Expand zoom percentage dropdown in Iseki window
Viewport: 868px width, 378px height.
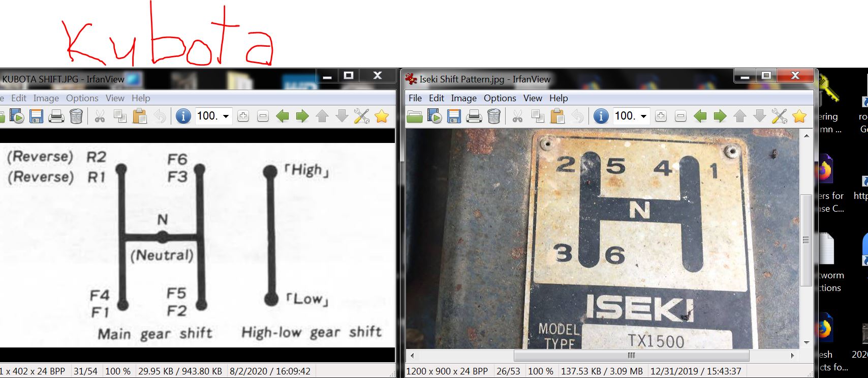[x=643, y=117]
